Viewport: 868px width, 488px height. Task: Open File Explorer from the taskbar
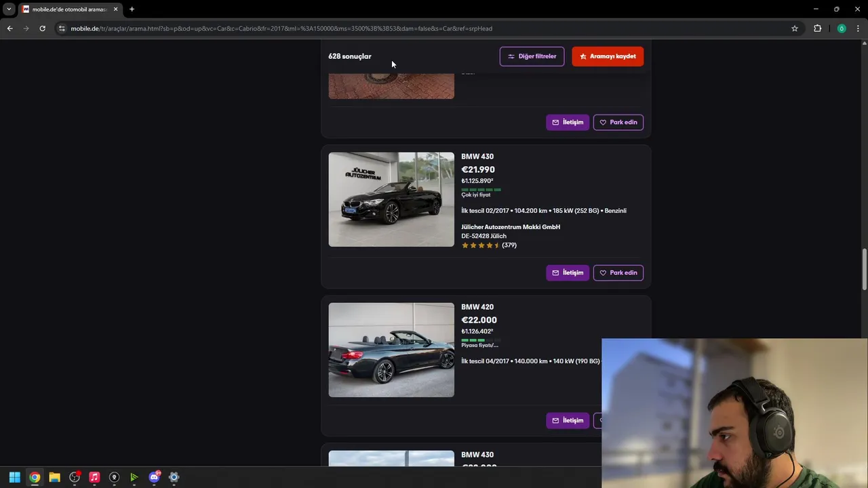(x=54, y=477)
